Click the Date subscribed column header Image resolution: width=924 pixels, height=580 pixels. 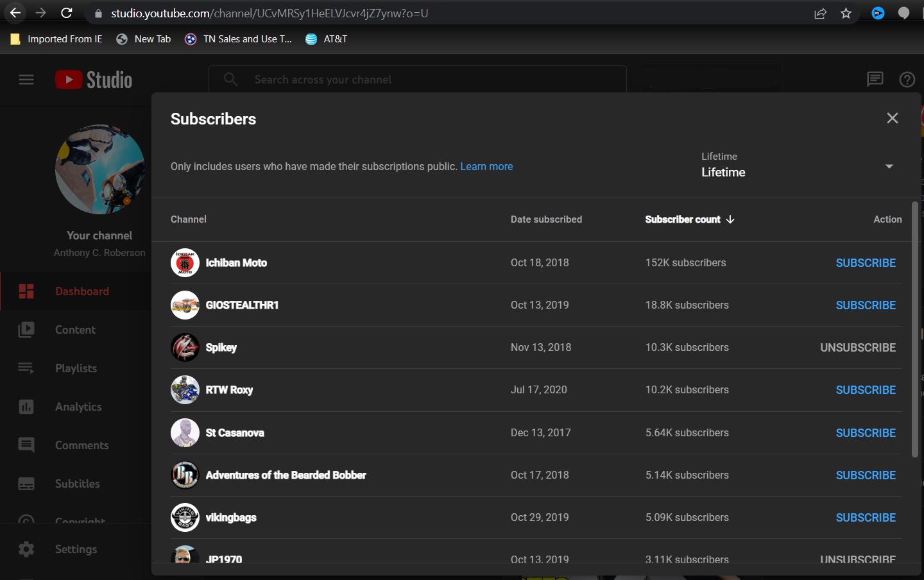point(546,219)
